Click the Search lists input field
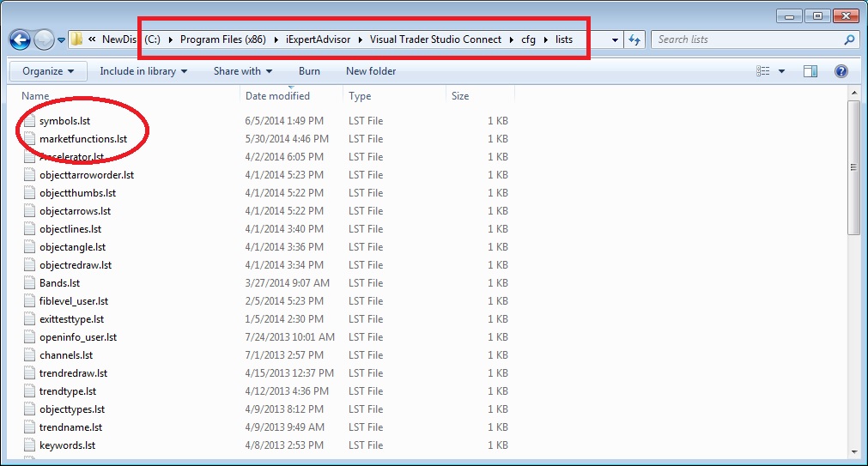The height and width of the screenshot is (466, 868). tap(747, 39)
